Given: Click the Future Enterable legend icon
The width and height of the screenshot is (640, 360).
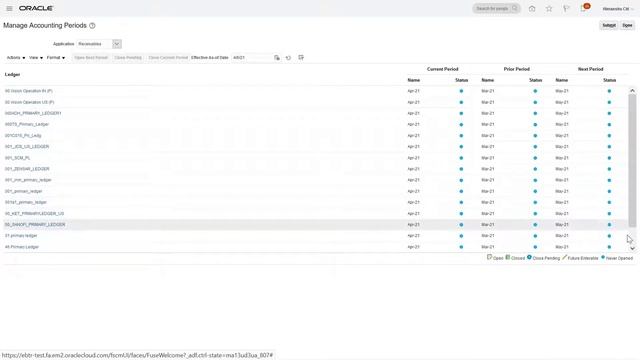Looking at the screenshot, I should pyautogui.click(x=564, y=257).
